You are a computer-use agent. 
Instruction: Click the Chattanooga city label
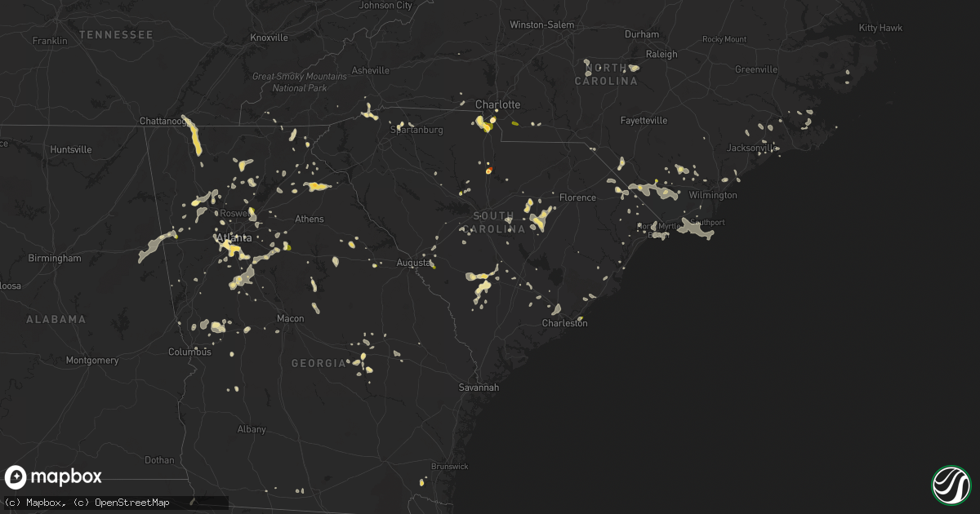(x=164, y=121)
